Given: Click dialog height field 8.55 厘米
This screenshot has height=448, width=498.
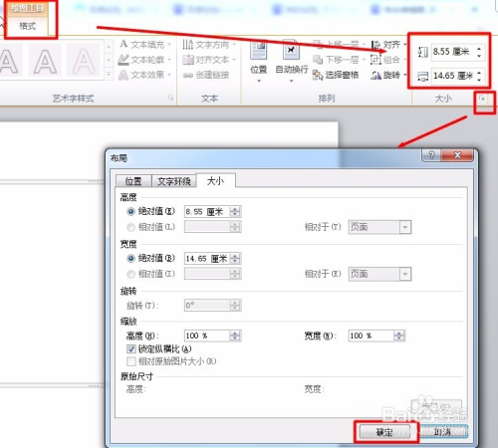Looking at the screenshot, I should (207, 212).
